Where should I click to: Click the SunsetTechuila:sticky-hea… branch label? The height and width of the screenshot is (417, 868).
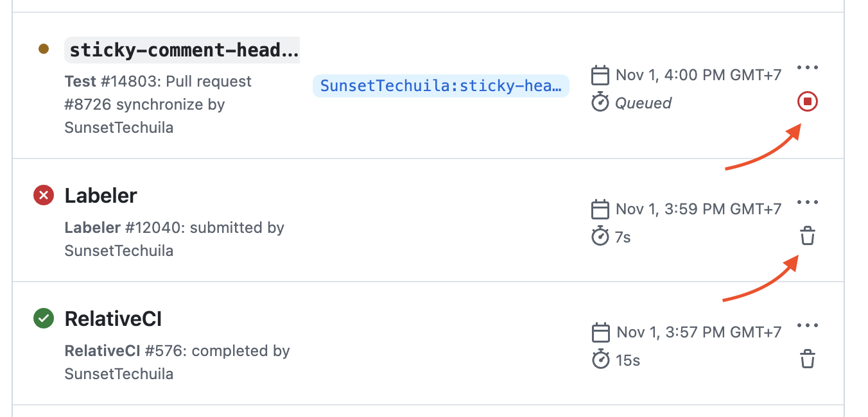[x=441, y=86]
